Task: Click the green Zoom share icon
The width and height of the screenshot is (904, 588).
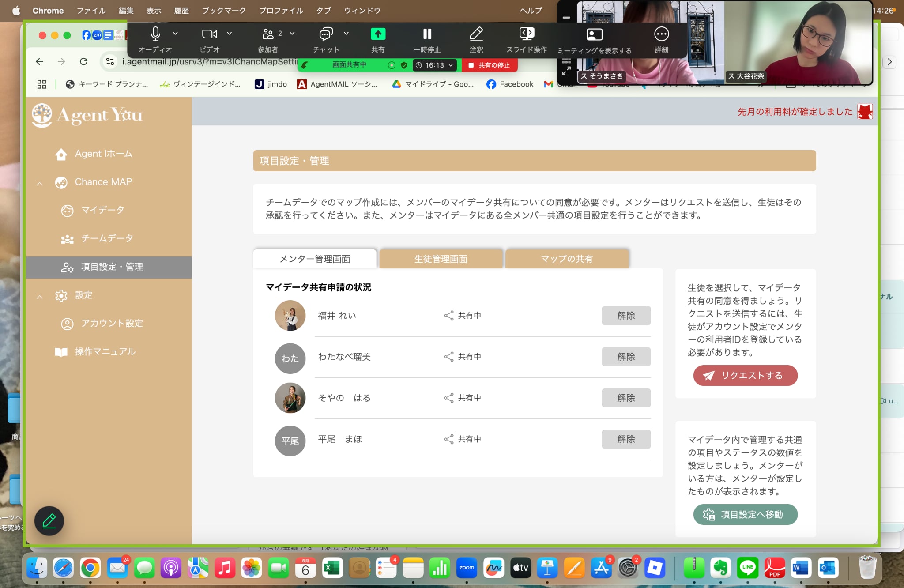Action: click(378, 34)
